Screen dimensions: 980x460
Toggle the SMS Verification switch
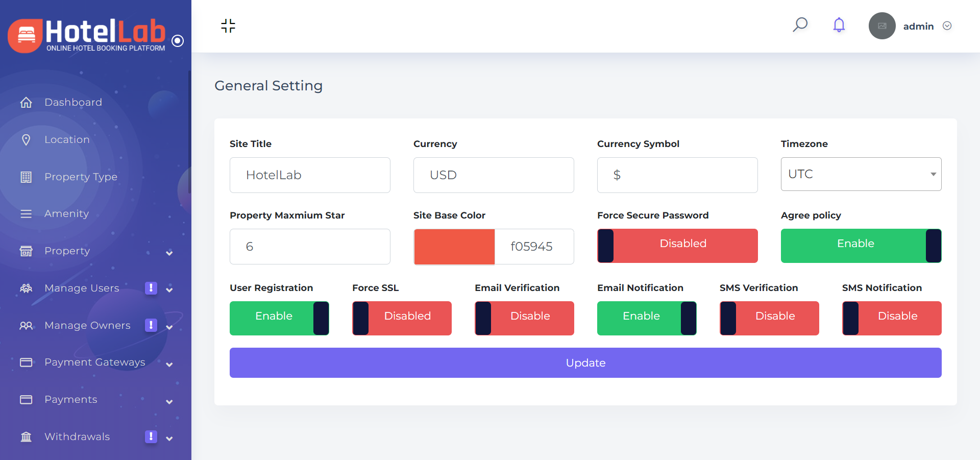pyautogui.click(x=769, y=318)
